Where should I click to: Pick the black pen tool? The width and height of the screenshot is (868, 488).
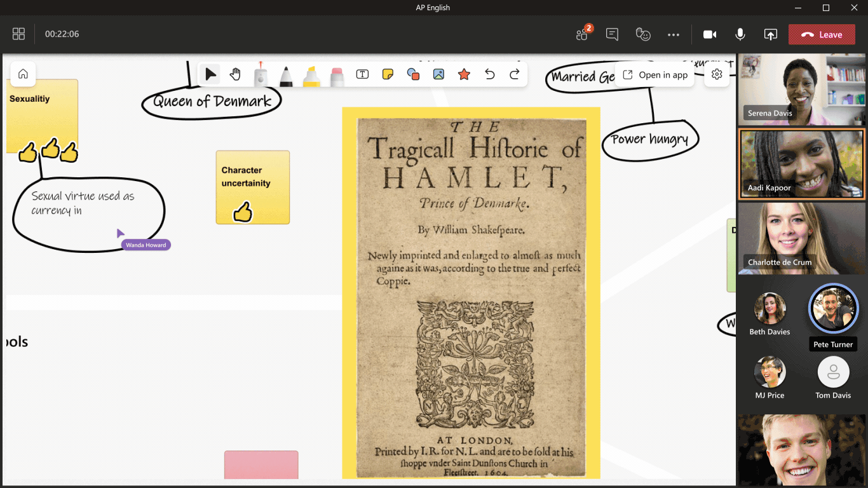click(286, 76)
